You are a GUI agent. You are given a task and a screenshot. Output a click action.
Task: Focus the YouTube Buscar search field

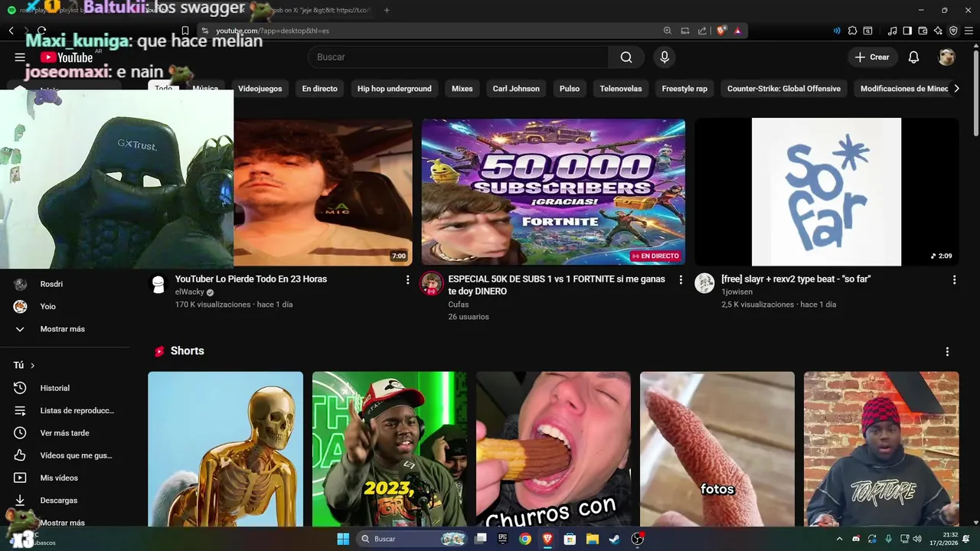(x=458, y=57)
